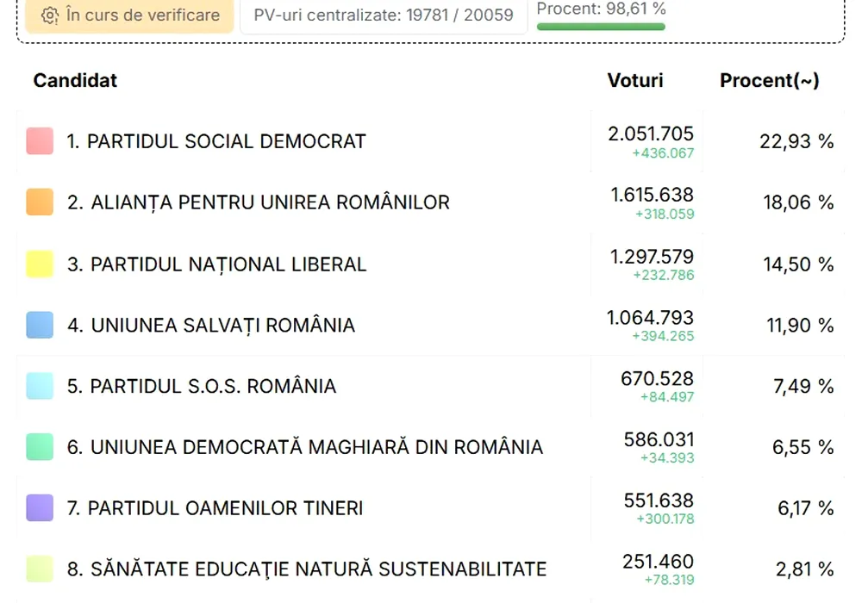Click the orange swatch for Alianța pentru Unirea Românilor

pos(40,202)
